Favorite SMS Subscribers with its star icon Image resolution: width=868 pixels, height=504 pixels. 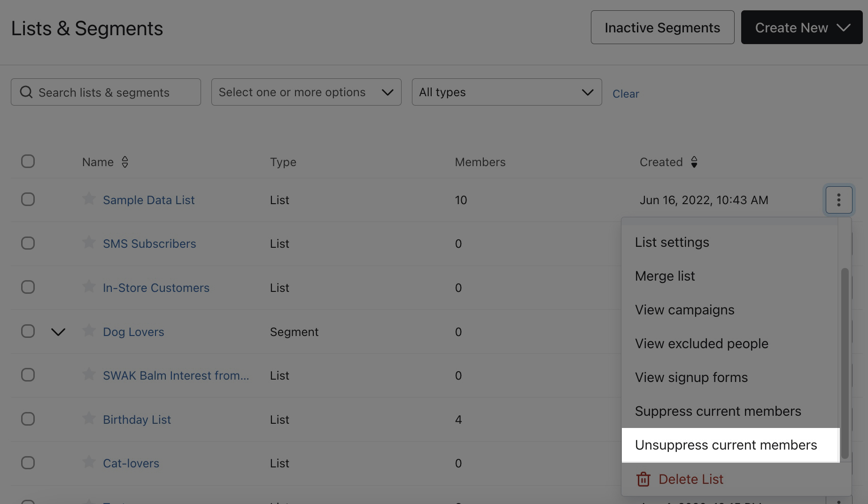(x=88, y=243)
